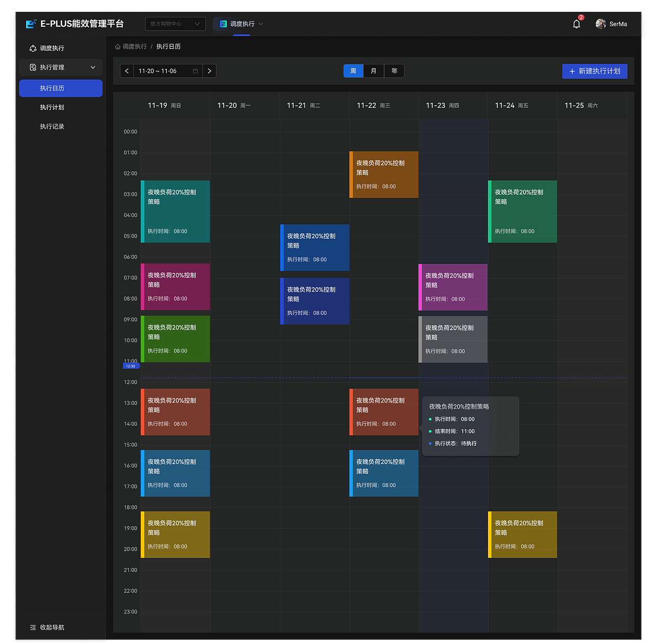This screenshot has height=644, width=657.
Task: Open the gray event on 11-23 at 09:30
Action: [453, 339]
